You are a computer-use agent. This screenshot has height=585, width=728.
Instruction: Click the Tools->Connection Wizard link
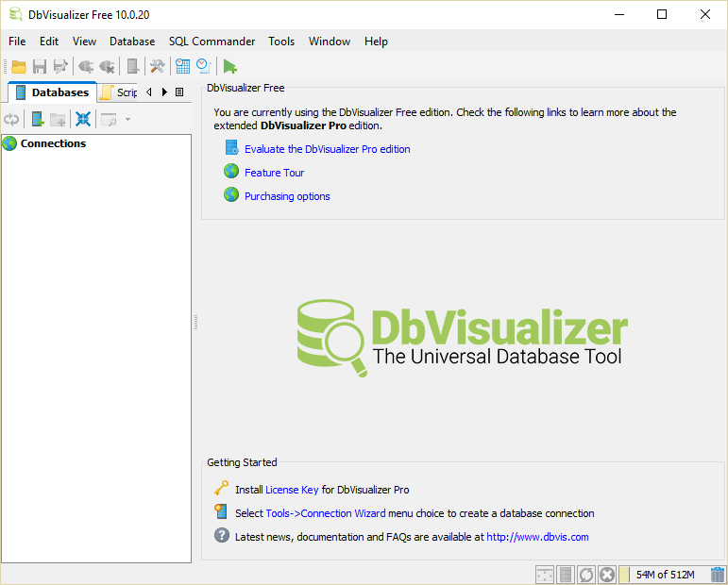click(x=326, y=513)
